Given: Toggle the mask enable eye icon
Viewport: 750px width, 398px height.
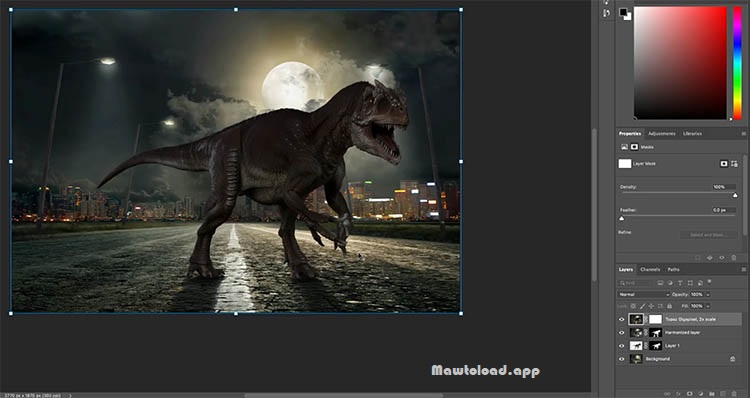Looking at the screenshot, I should (722, 258).
